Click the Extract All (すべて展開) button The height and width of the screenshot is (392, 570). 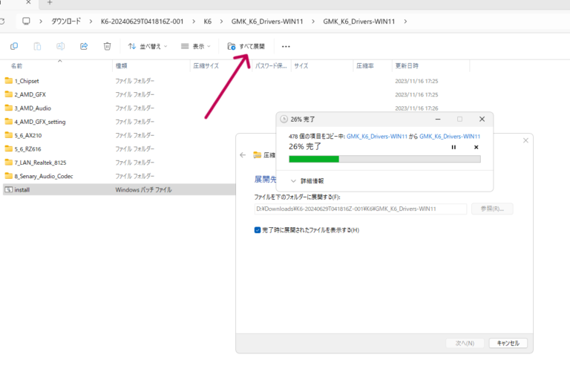[x=246, y=46]
